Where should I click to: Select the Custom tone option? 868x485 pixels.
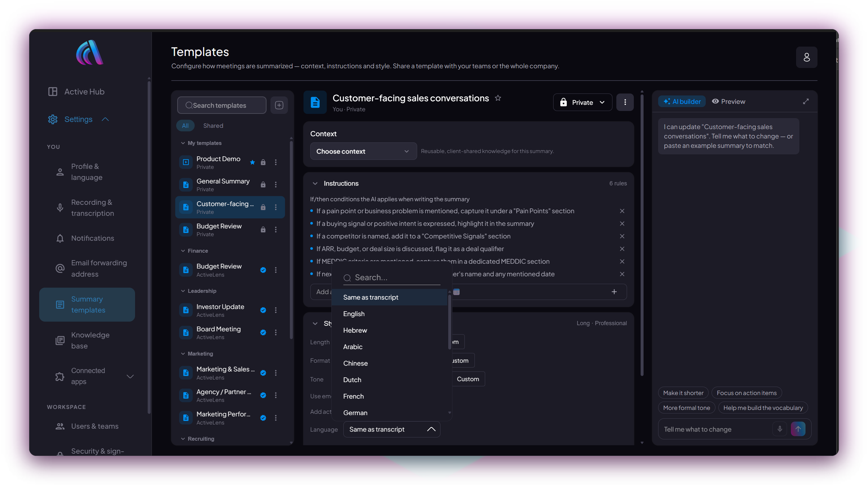(468, 379)
